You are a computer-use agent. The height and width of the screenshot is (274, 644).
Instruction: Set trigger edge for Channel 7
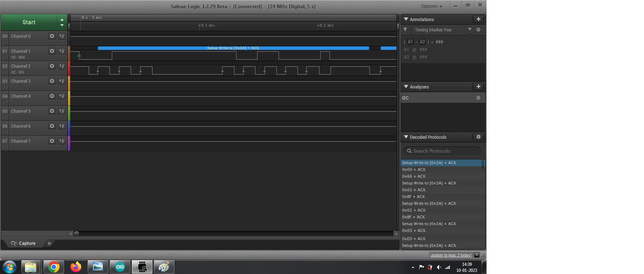click(x=62, y=141)
